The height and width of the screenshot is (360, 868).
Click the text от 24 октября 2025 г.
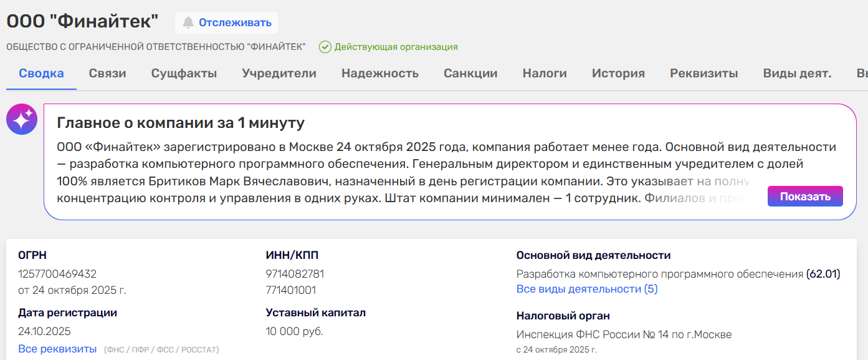72,290
